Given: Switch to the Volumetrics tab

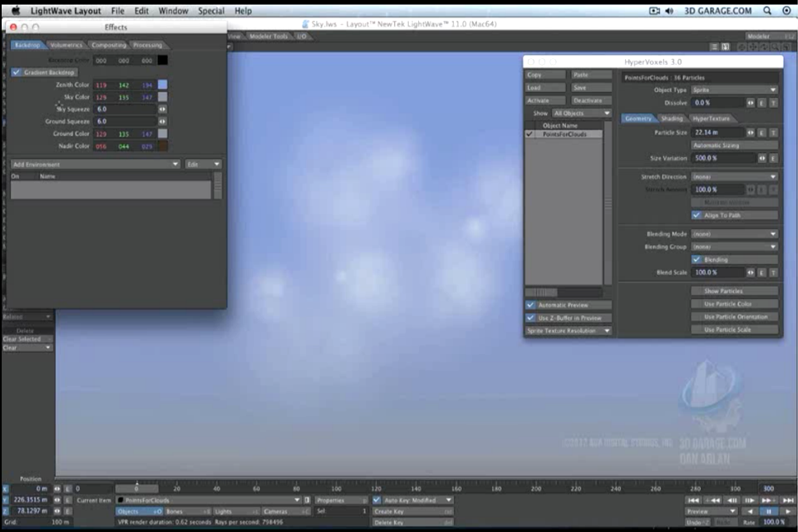Looking at the screenshot, I should point(66,45).
